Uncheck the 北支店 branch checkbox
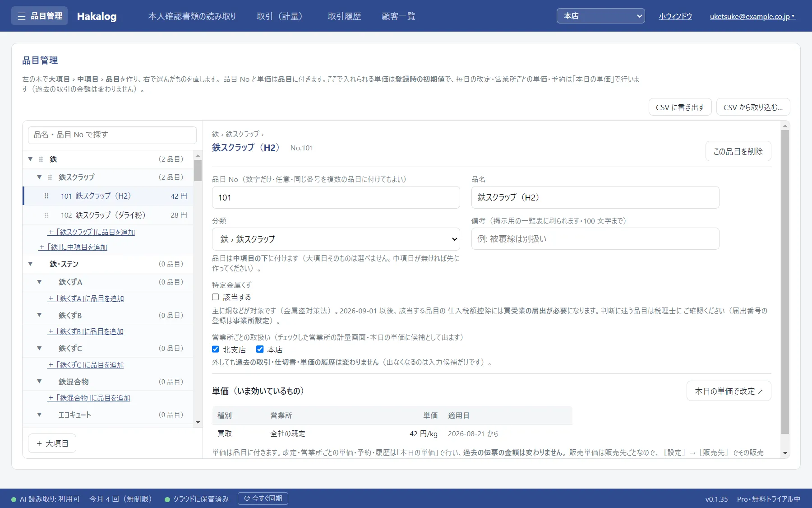This screenshot has width=812, height=508. point(216,350)
